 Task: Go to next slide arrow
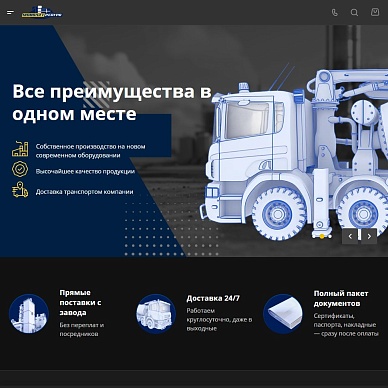coord(369,236)
